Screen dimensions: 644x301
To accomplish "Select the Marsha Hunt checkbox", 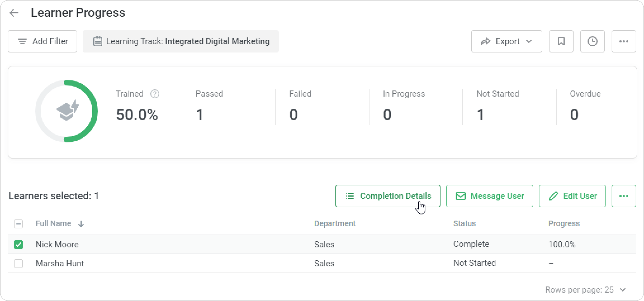I will click(x=18, y=264).
